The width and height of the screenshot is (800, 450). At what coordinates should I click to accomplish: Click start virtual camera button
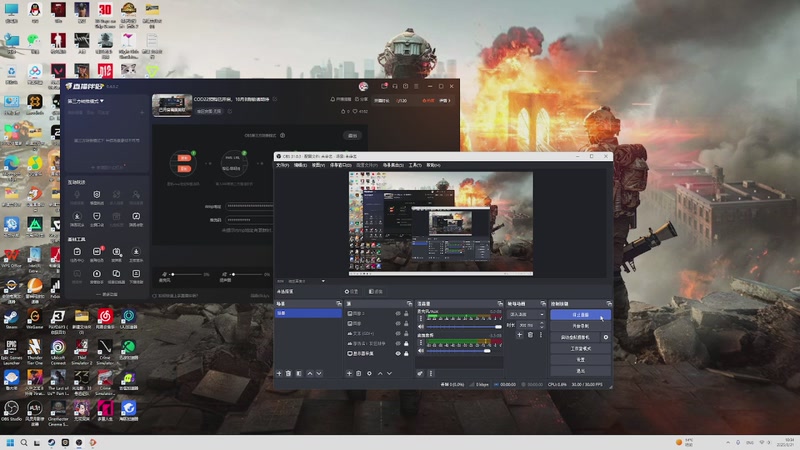[575, 337]
